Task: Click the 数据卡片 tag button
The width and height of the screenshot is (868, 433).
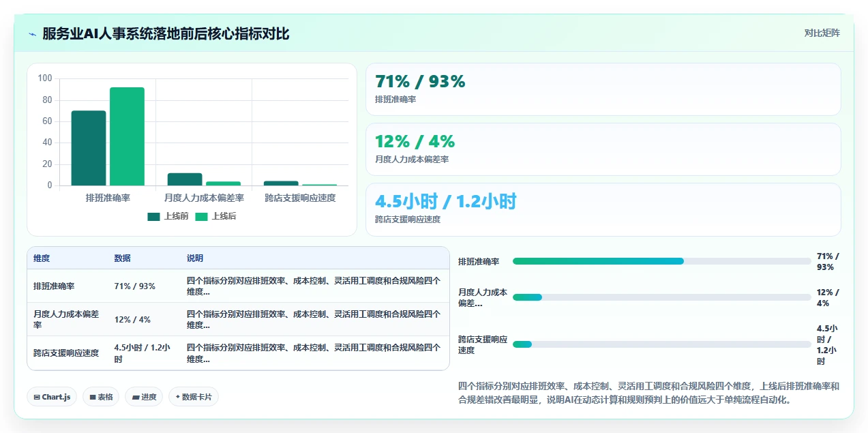Action: coord(194,397)
